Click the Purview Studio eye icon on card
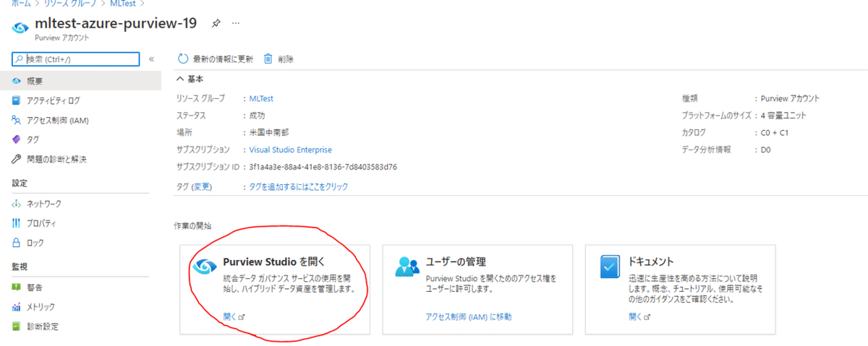The width and height of the screenshot is (868, 346). 204,267
